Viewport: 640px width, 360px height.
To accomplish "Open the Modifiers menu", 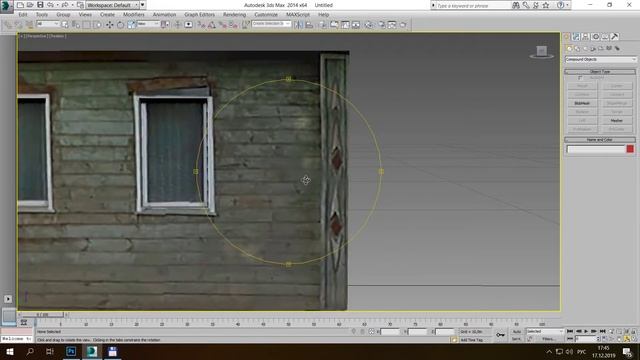I will click(x=134, y=15).
